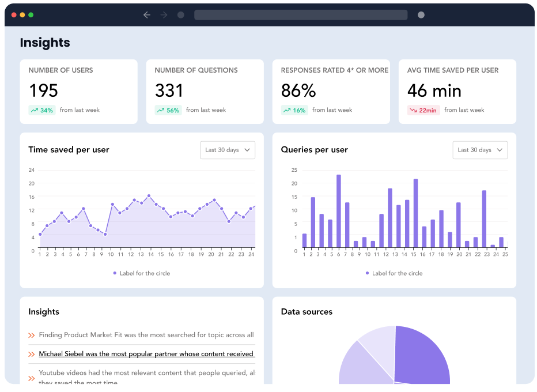
Task: Click the browser forward arrow
Action: 164,15
